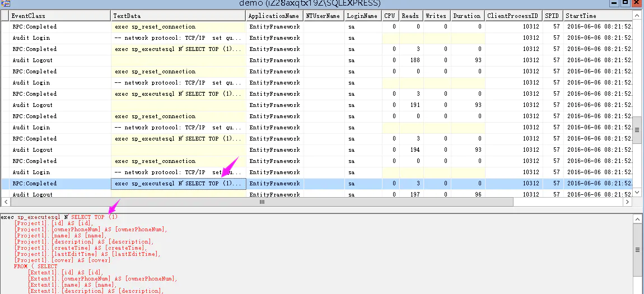The width and height of the screenshot is (644, 294).
Task: Click the 'FROM ( SELECT' line
Action: (x=36, y=266)
